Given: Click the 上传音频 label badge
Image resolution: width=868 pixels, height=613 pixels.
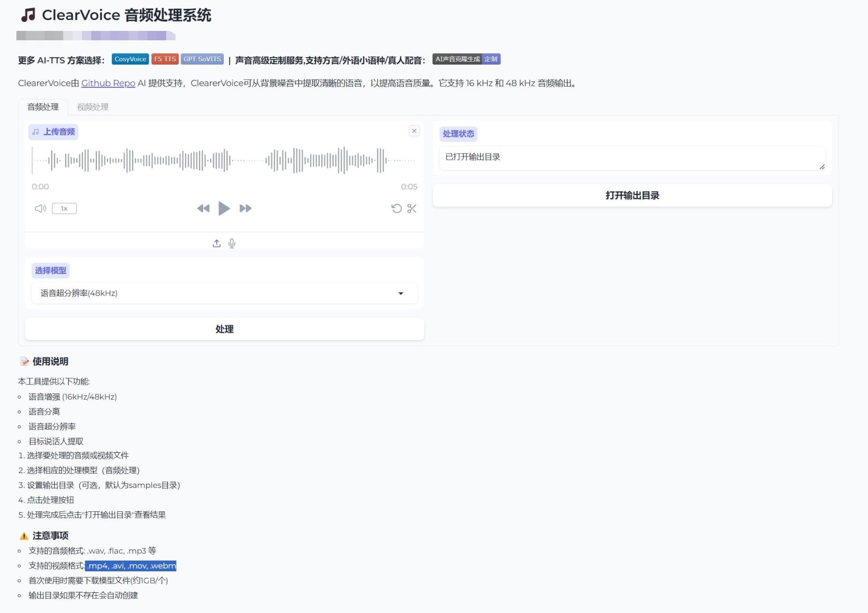Looking at the screenshot, I should (x=53, y=132).
